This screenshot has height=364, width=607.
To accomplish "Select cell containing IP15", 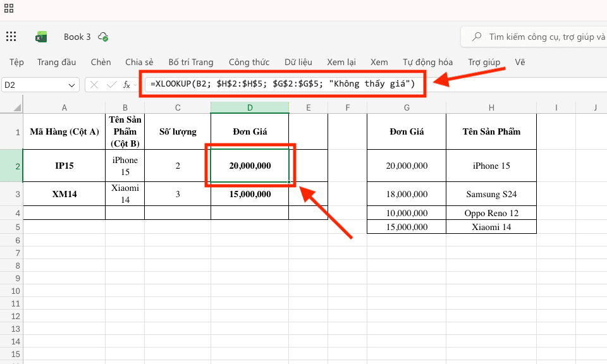I will click(64, 166).
